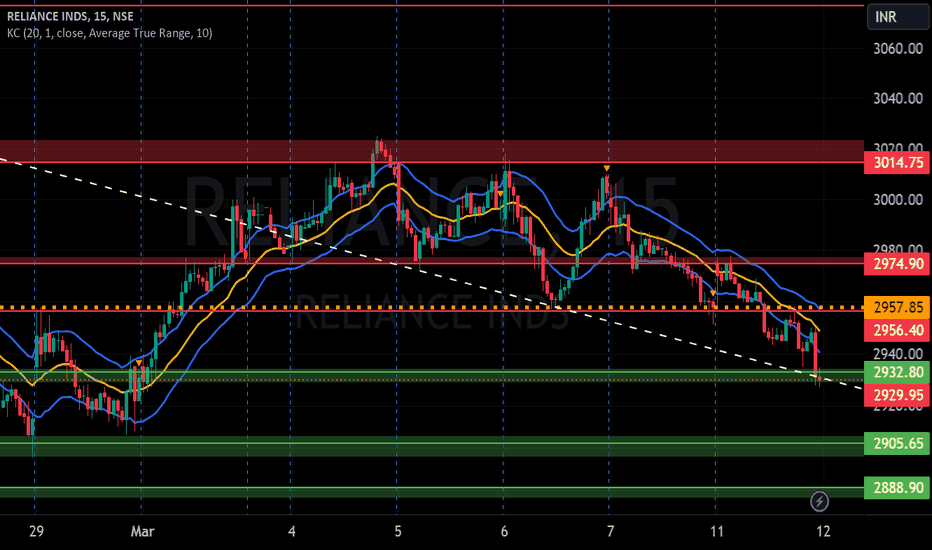Click the lightning bolt replay icon
This screenshot has width=932, height=550.
819,501
